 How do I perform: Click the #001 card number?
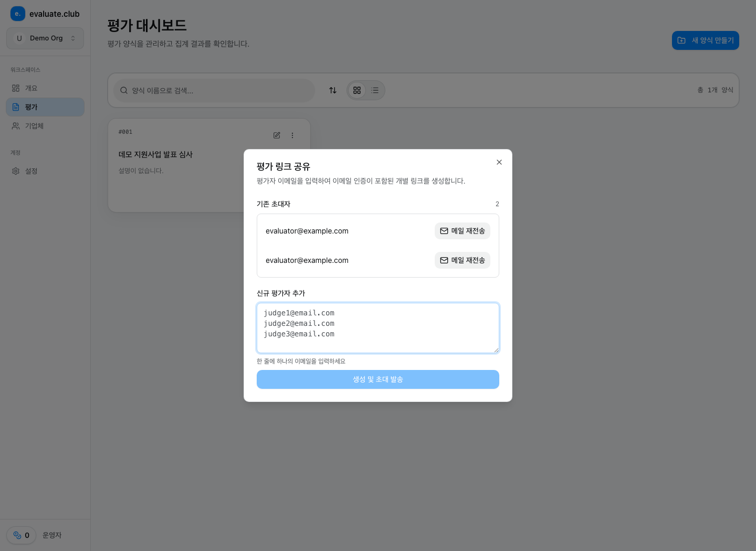[x=125, y=132]
